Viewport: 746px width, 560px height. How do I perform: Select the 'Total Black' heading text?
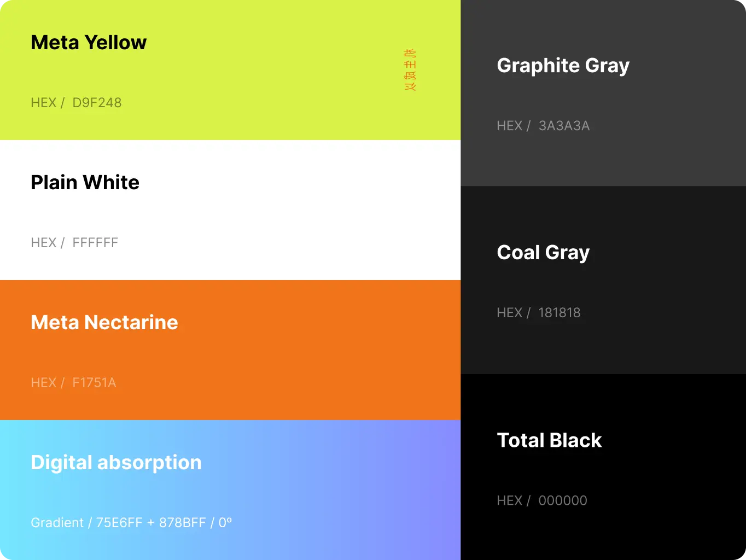549,441
